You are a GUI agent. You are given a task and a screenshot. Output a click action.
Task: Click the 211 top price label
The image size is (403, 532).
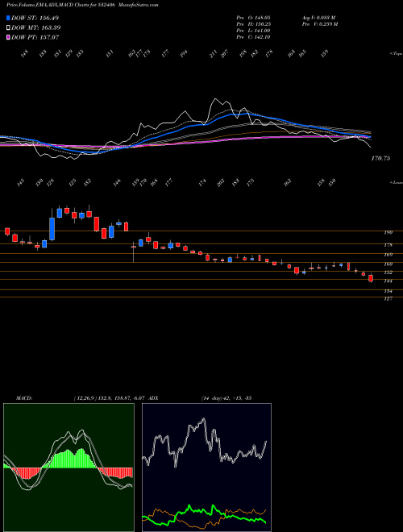pyautogui.click(x=214, y=54)
